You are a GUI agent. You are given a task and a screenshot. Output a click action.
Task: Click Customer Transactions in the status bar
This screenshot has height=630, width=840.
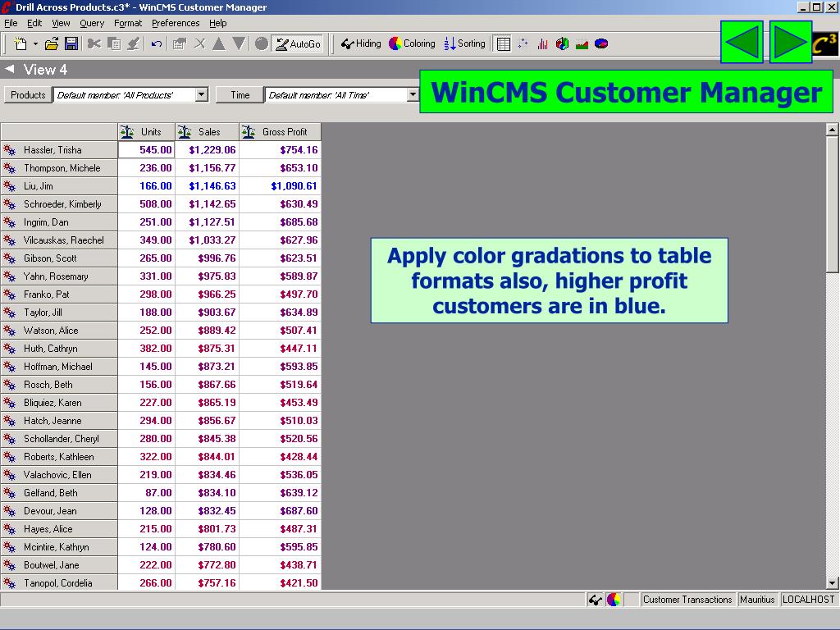pos(687,600)
